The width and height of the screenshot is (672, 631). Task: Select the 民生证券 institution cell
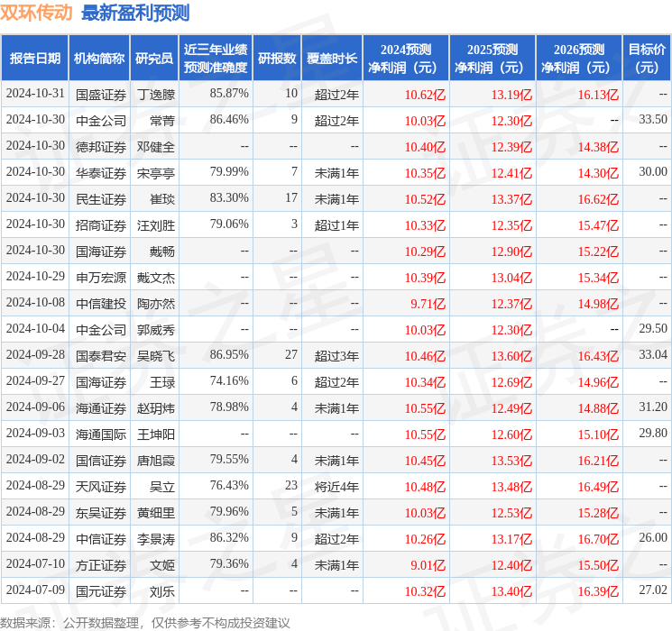point(101,199)
